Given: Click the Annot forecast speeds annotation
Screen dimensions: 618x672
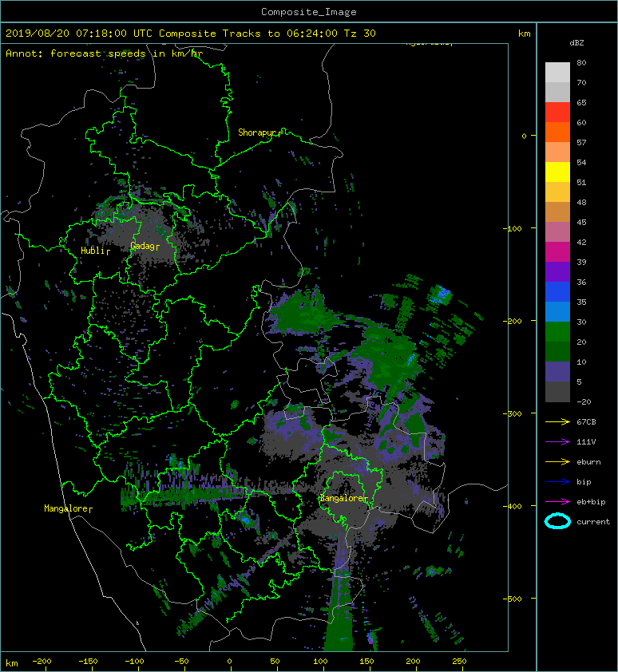Looking at the screenshot, I should (105, 53).
